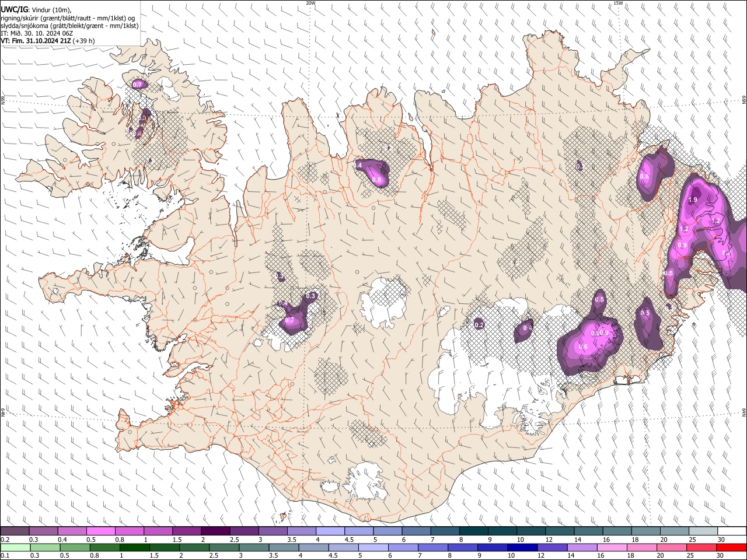Click the deep navy swatch labeled 10, lower row
Screen dimensions: 747x560
[522, 547]
